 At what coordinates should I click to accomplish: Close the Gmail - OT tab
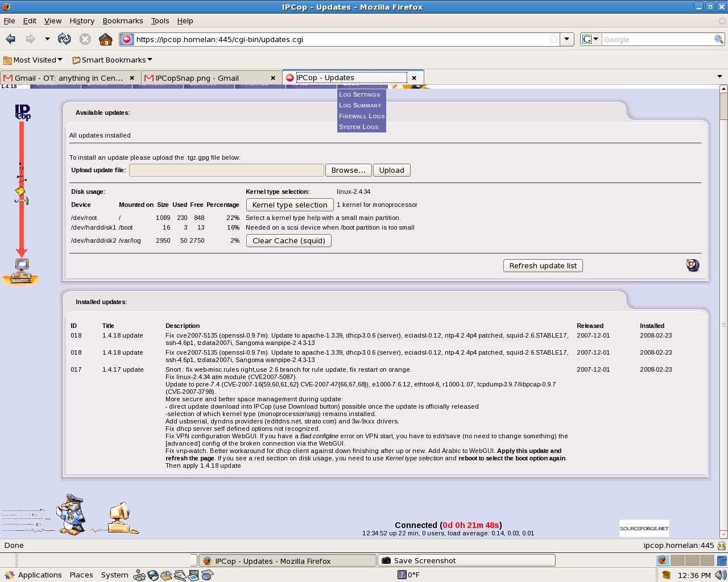point(132,78)
